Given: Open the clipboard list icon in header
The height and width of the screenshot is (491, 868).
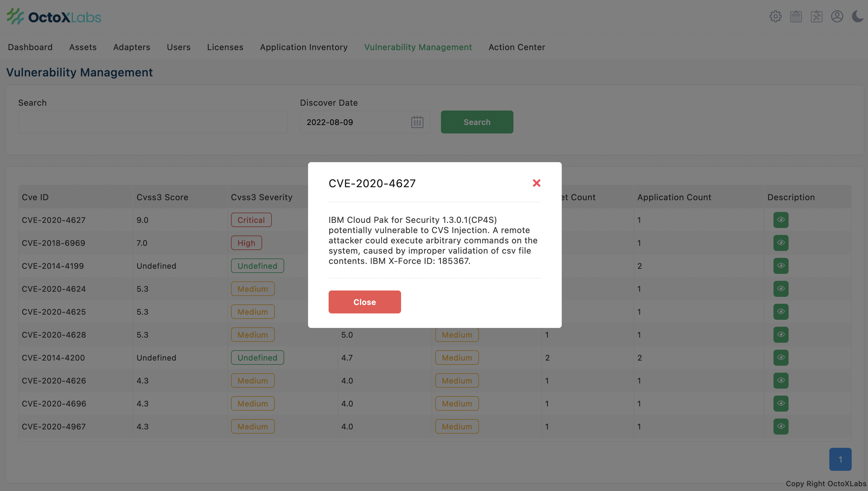Looking at the screenshot, I should 796,16.
